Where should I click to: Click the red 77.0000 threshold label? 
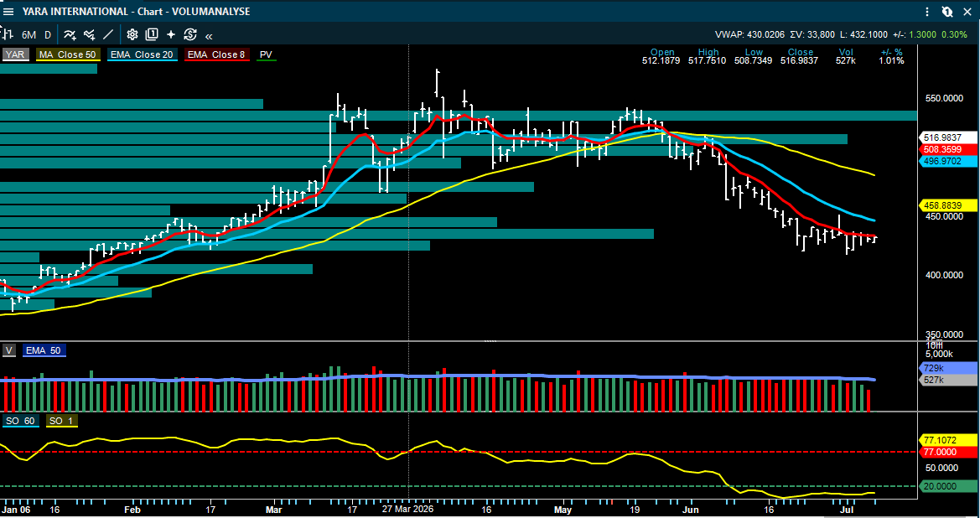coord(947,452)
